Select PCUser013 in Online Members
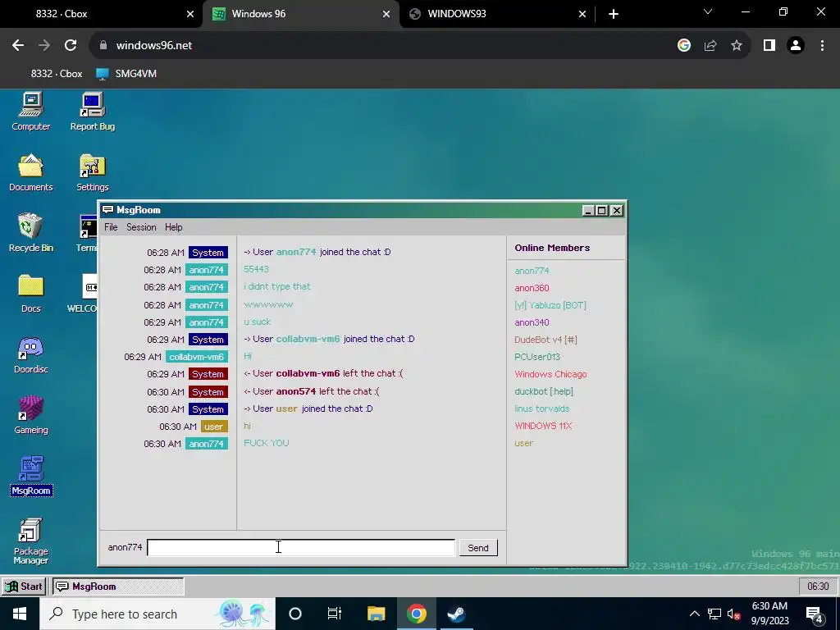The width and height of the screenshot is (840, 630). click(x=537, y=357)
